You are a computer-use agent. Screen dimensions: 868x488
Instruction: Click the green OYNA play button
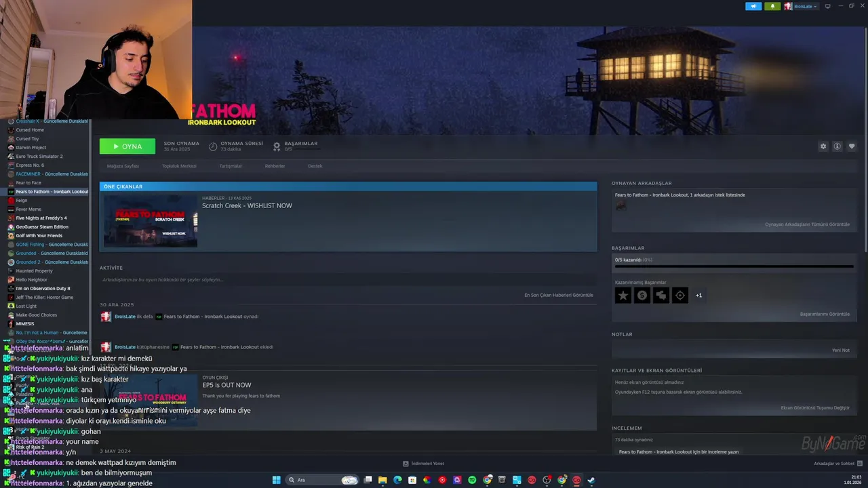point(127,146)
